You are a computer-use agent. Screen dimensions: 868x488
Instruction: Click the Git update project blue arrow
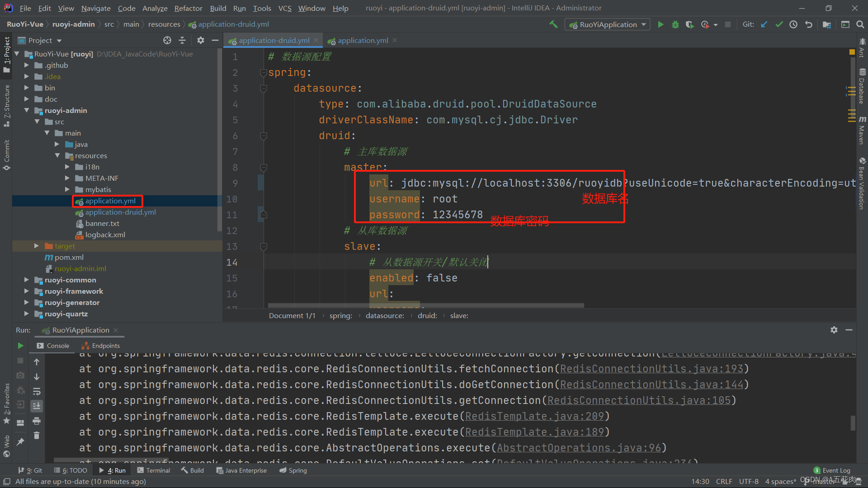tap(764, 24)
